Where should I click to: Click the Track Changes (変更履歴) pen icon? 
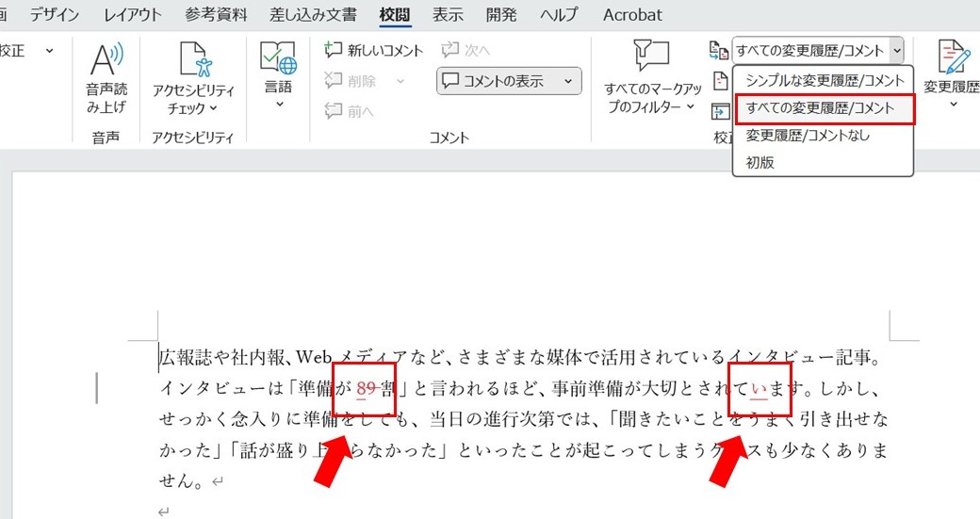[x=954, y=57]
